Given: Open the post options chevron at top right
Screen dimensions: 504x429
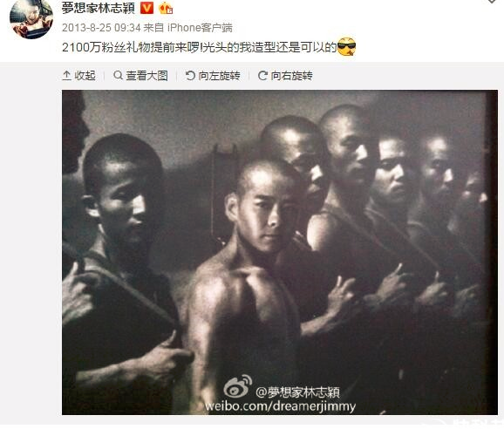Looking at the screenshot, I should (494, 1).
